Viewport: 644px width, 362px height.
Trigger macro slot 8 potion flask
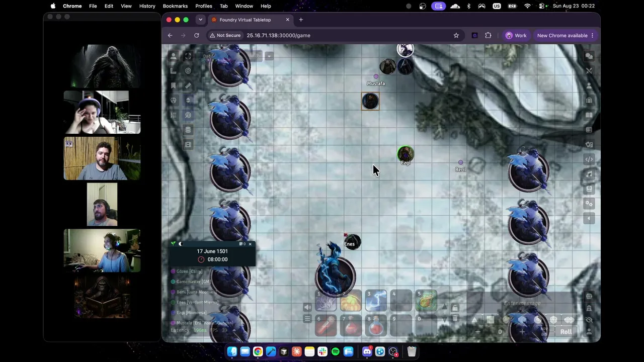(x=376, y=326)
